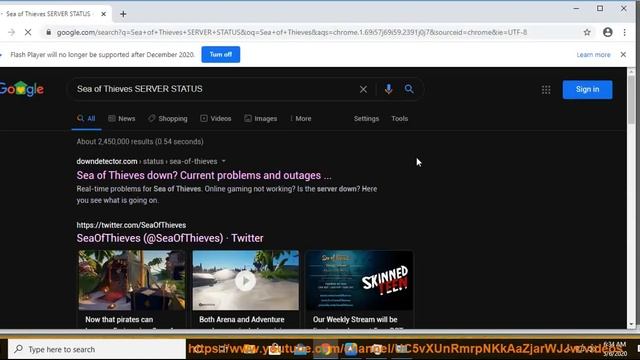This screenshot has width=640, height=360.
Task: Click the scrollbar up arrow
Action: pyautogui.click(x=631, y=71)
